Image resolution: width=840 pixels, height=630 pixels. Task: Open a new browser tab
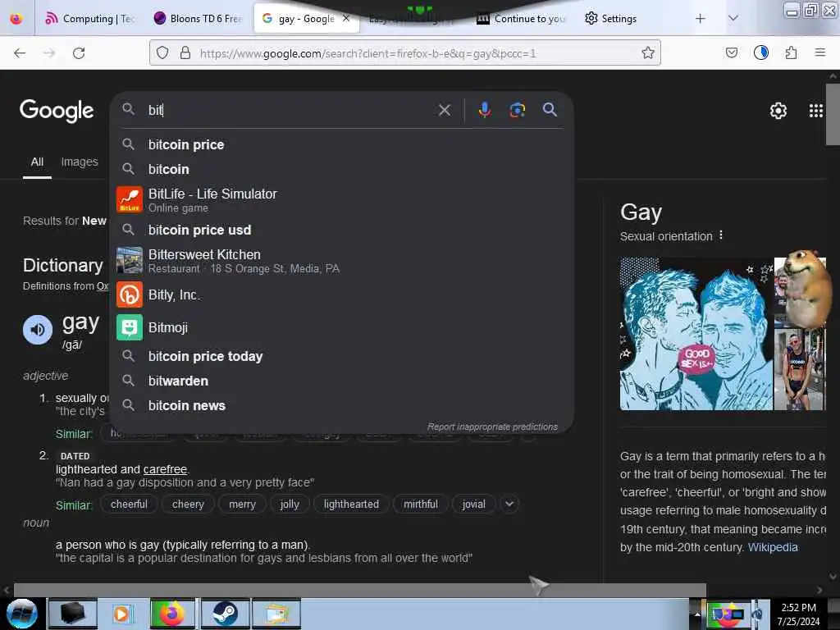(701, 19)
